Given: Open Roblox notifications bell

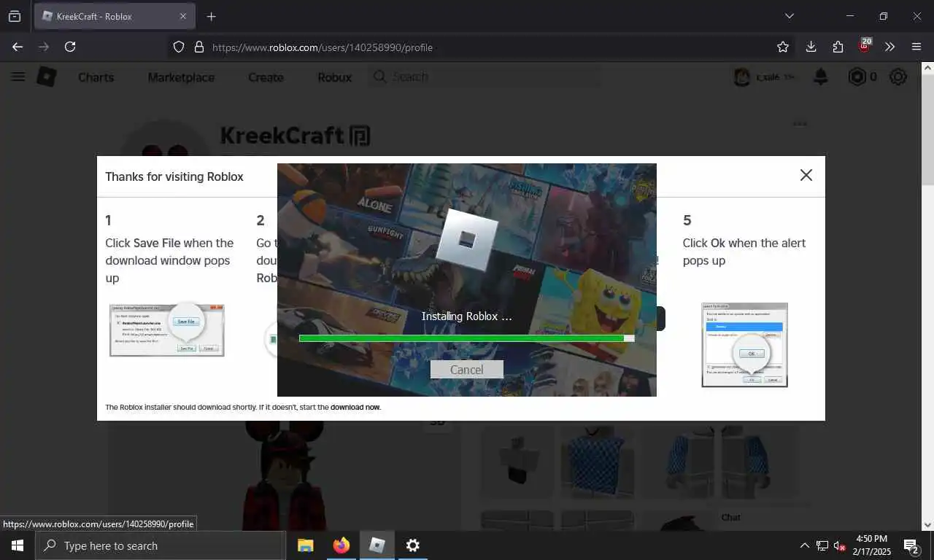Looking at the screenshot, I should (821, 77).
